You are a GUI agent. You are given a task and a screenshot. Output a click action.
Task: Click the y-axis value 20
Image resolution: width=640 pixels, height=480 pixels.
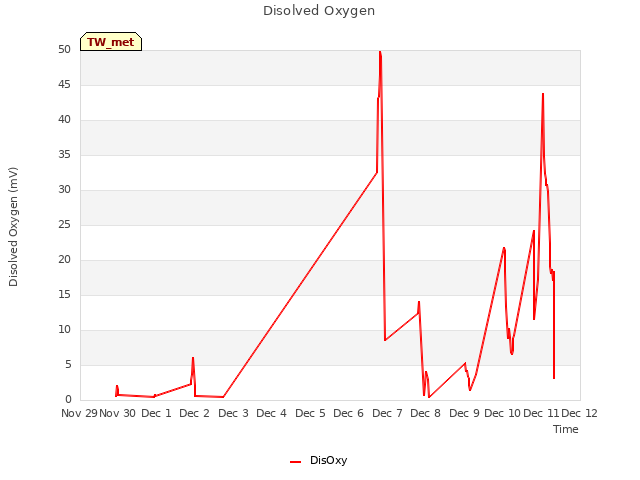click(64, 260)
